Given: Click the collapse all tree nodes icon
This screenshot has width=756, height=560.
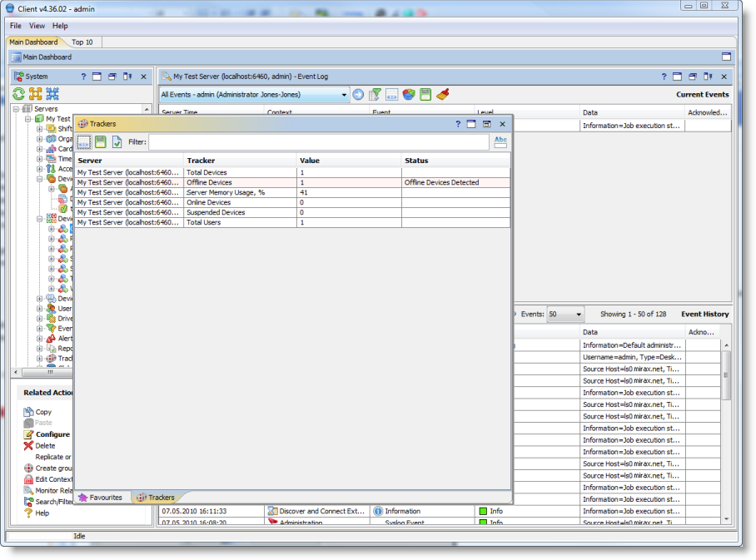Looking at the screenshot, I should 52,94.
